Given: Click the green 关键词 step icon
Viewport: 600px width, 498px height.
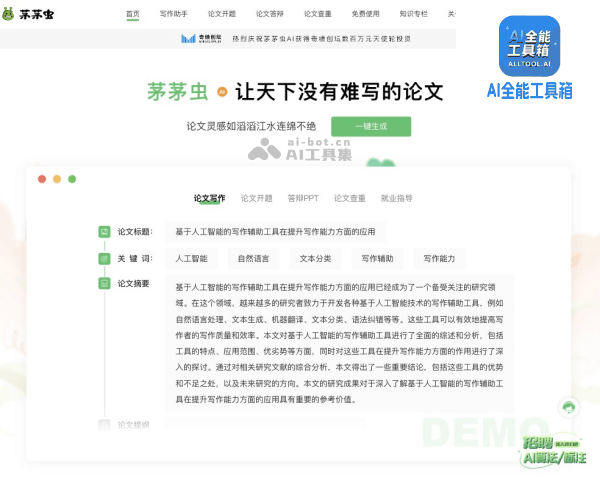Looking at the screenshot, I should (104, 259).
